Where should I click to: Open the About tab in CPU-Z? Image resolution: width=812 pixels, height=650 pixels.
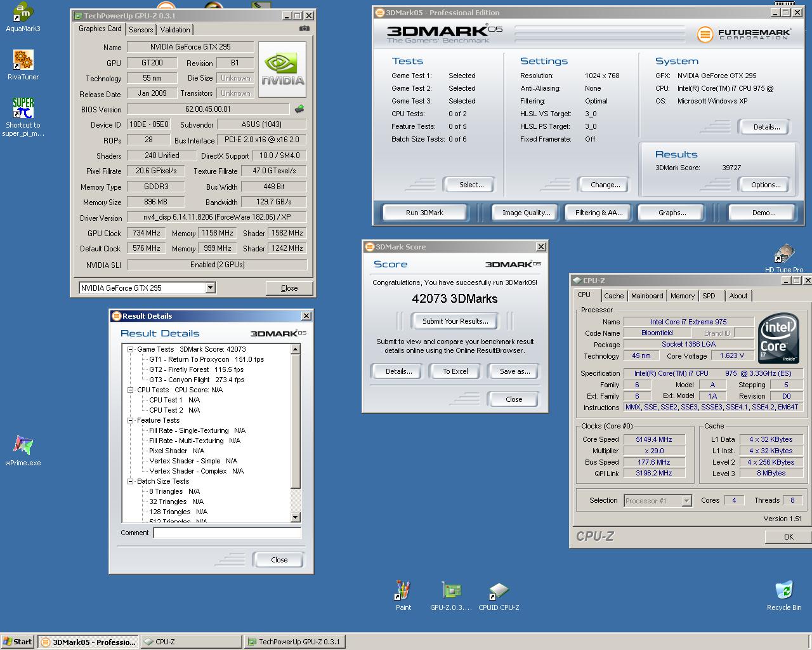(738, 296)
